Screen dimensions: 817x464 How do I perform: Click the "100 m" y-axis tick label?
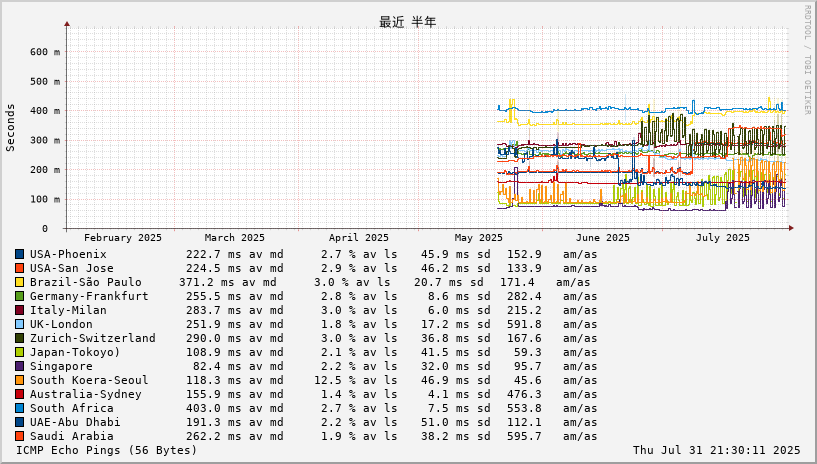[45, 199]
